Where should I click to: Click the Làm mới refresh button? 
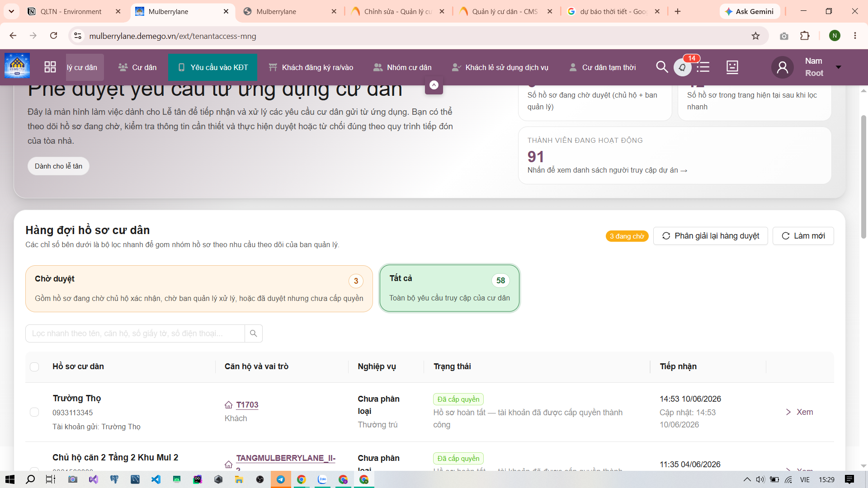803,236
